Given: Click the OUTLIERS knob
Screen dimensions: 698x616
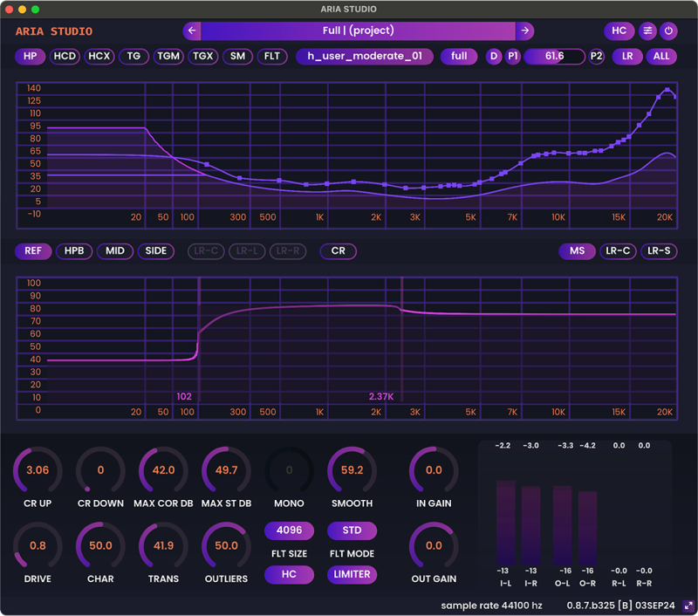Looking at the screenshot, I should pos(226,545).
